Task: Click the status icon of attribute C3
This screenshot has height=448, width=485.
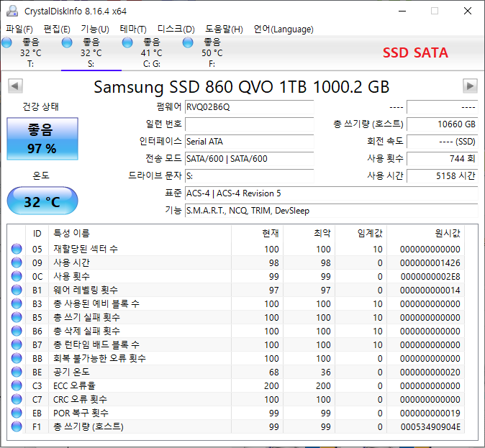Action: coord(17,385)
